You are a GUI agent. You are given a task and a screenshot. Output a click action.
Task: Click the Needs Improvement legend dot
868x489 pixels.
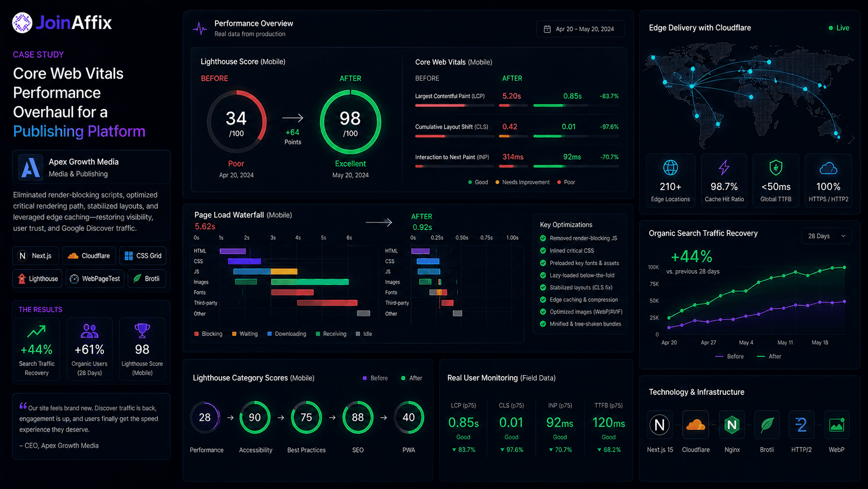(x=498, y=182)
